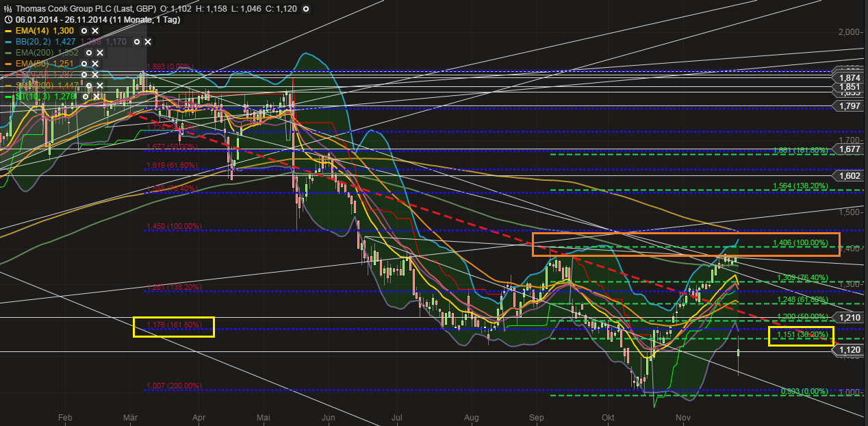Remove the EMA(14) indicator using its X icon
This screenshot has width=868, height=426.
95,31
